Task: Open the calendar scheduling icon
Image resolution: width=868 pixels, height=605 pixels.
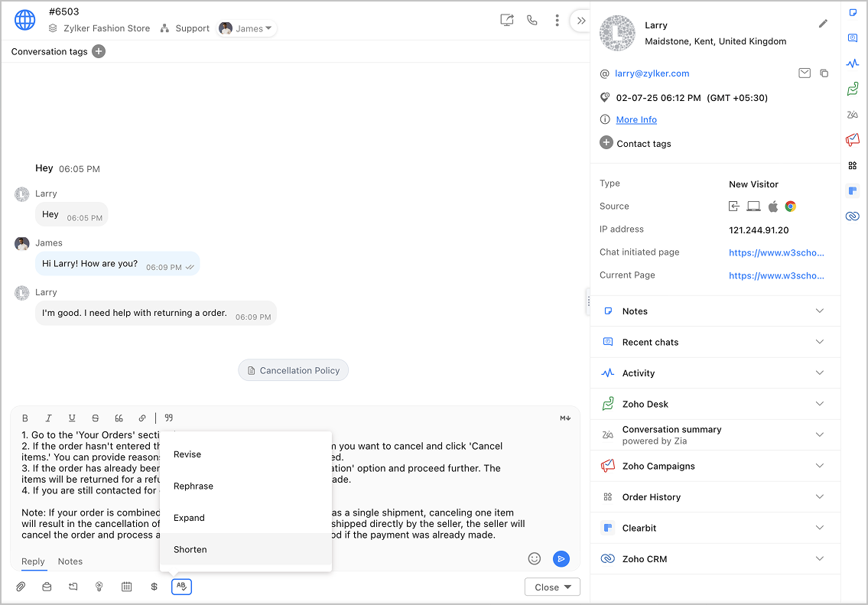Action: coord(127,586)
